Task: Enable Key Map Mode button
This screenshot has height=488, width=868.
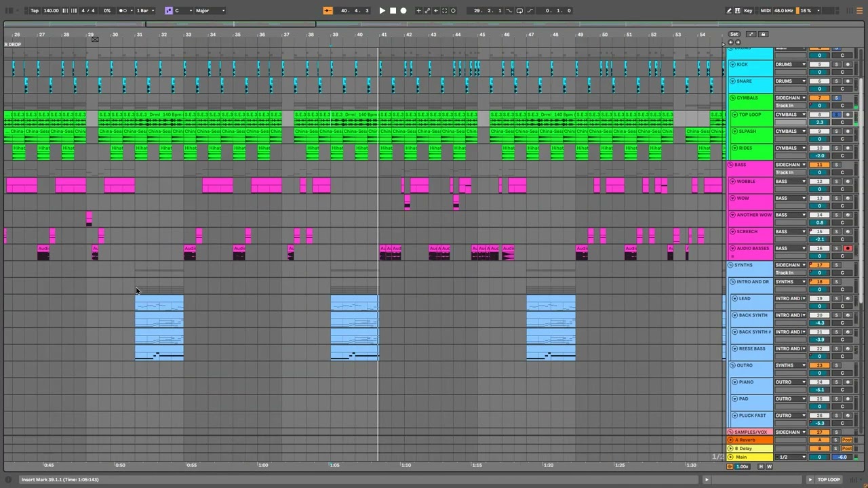Action: pyautogui.click(x=748, y=10)
